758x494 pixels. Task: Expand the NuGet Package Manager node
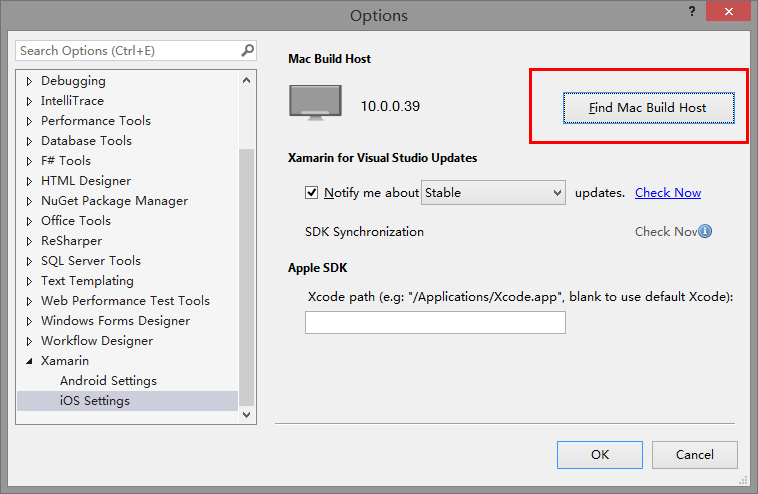coord(29,201)
